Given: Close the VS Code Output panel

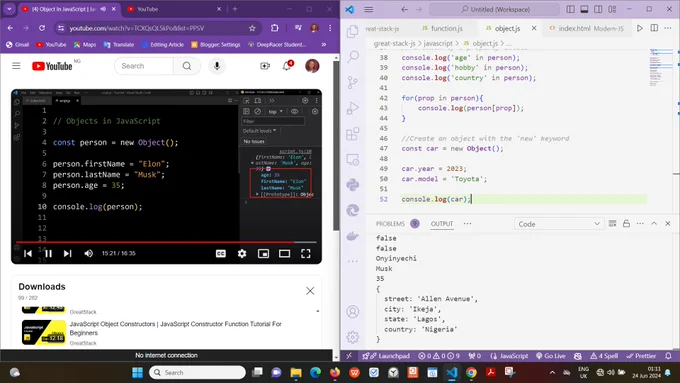Looking at the screenshot, I should click(x=668, y=223).
